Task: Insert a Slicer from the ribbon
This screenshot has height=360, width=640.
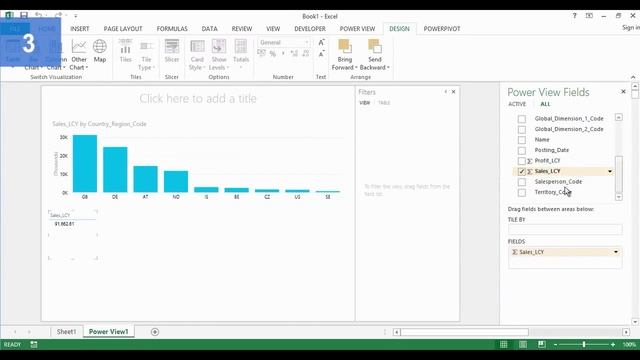Action: click(x=172, y=51)
